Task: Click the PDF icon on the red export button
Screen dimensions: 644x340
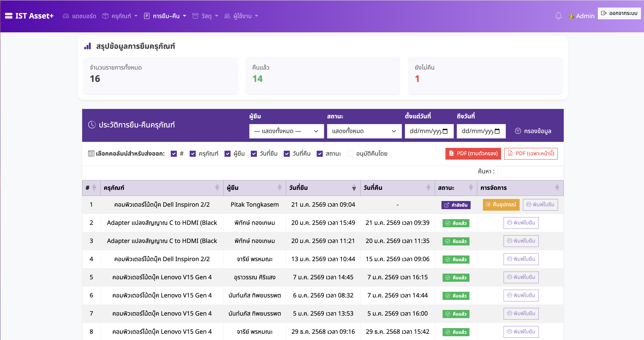Action: tap(451, 154)
